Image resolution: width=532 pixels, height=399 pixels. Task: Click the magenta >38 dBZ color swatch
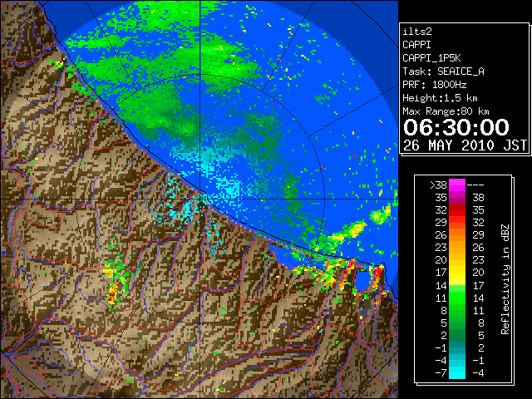coord(457,185)
